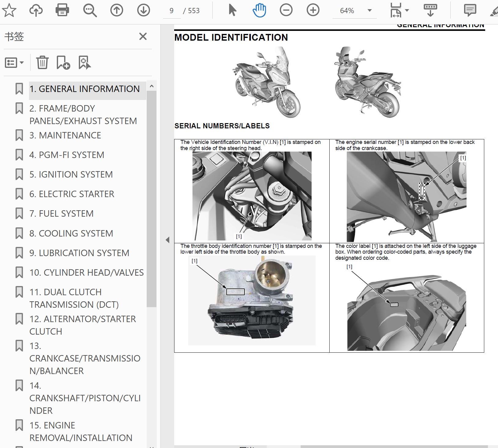Viewport: 498px width, 448px height.
Task: Open the find text magnifier tool
Action: pyautogui.click(x=90, y=11)
